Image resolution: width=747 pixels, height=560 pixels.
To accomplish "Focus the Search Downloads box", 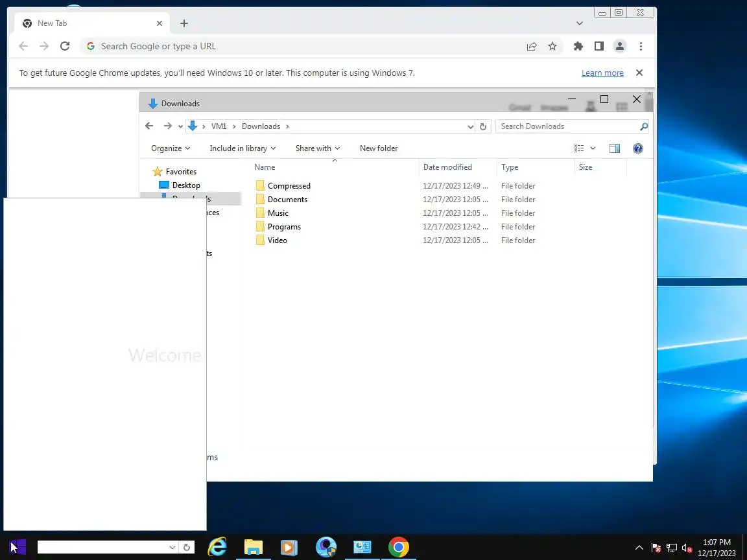I will coord(567,126).
